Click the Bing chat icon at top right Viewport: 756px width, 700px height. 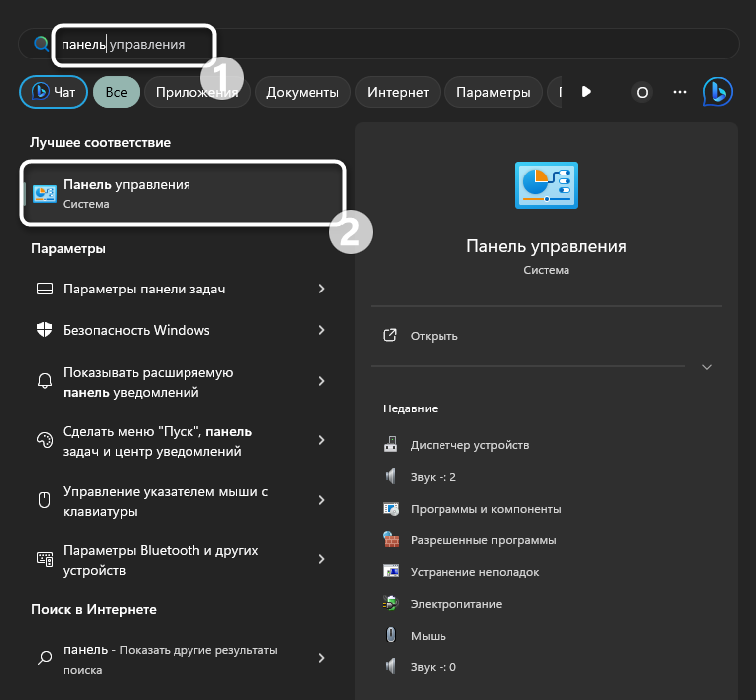(x=717, y=92)
